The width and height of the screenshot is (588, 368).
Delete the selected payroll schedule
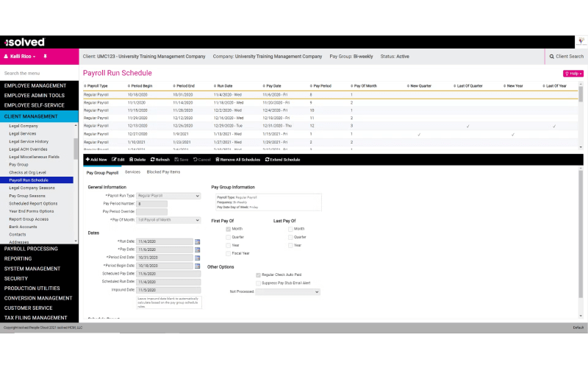(137, 159)
